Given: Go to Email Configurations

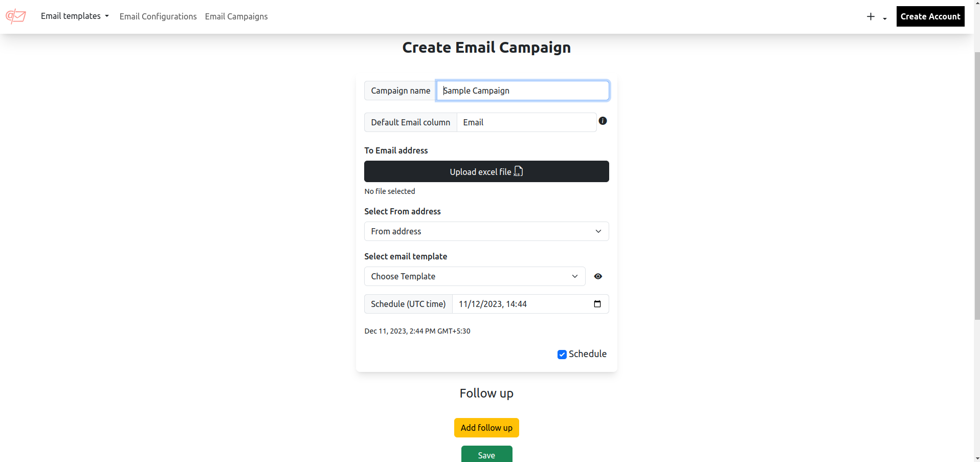Looking at the screenshot, I should (x=158, y=16).
